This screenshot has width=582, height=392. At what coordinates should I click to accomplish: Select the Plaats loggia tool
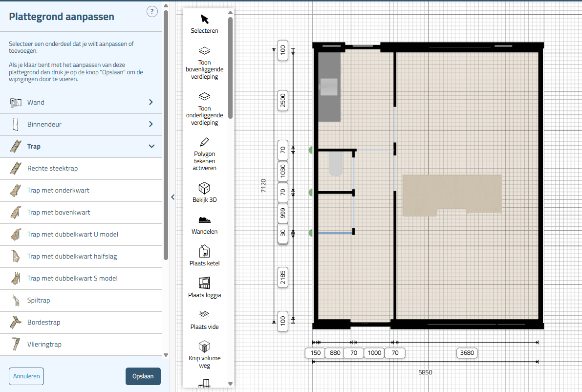pos(204,288)
